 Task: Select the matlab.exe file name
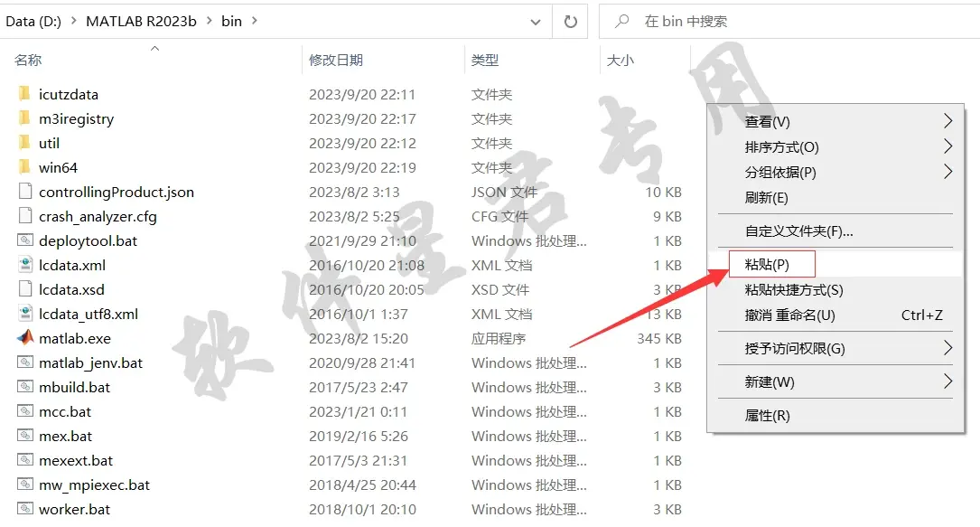(x=75, y=338)
